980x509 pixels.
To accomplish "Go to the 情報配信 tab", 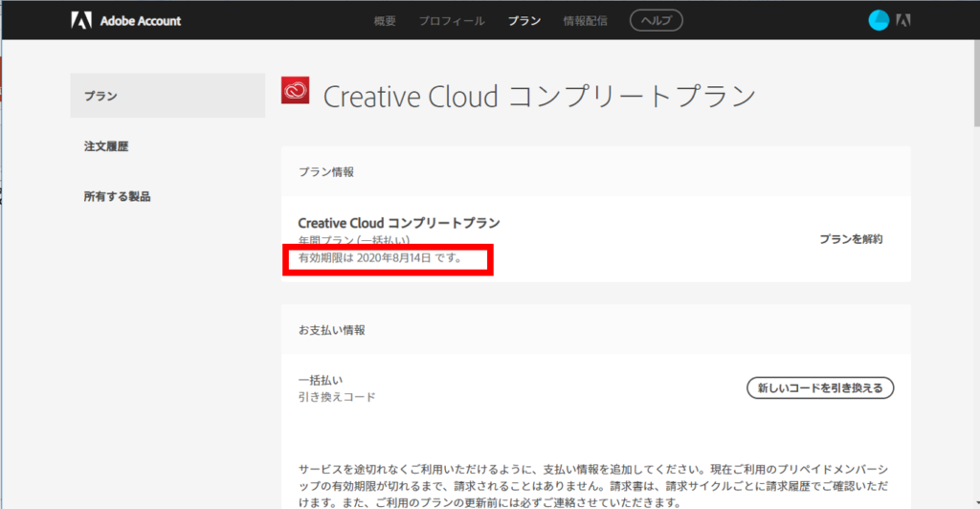I will (585, 21).
